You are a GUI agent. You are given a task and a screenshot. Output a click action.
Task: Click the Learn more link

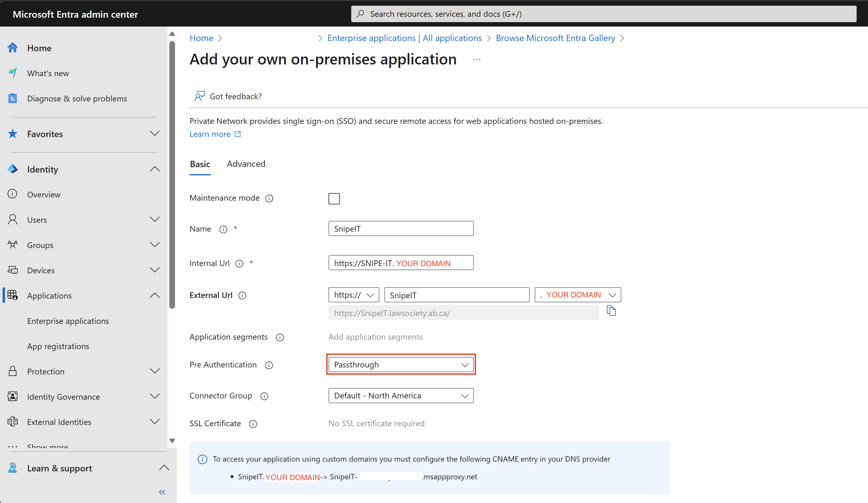(215, 134)
